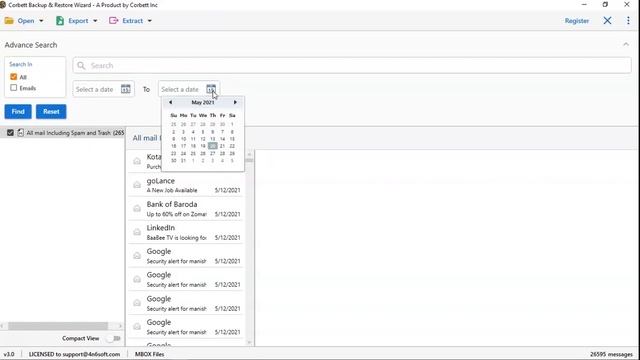
Task: Click the Open menu label
Action: [x=26, y=21]
